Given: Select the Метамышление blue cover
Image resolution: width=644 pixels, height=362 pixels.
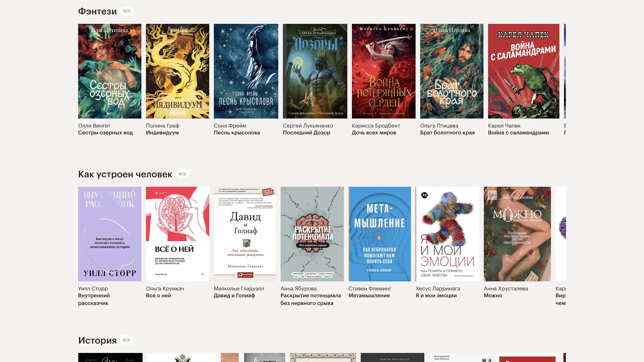Looking at the screenshot, I should click(x=379, y=234).
